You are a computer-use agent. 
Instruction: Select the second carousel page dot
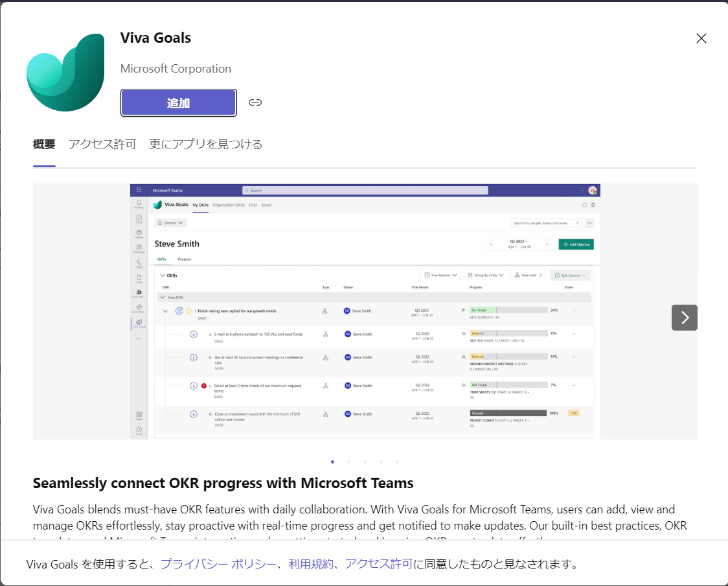point(348,462)
